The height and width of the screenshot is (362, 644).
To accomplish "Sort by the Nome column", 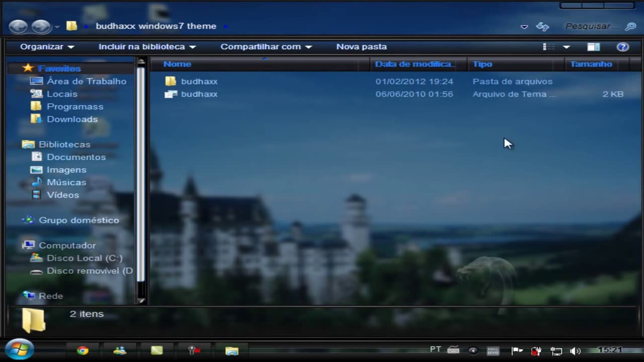I will pos(177,64).
